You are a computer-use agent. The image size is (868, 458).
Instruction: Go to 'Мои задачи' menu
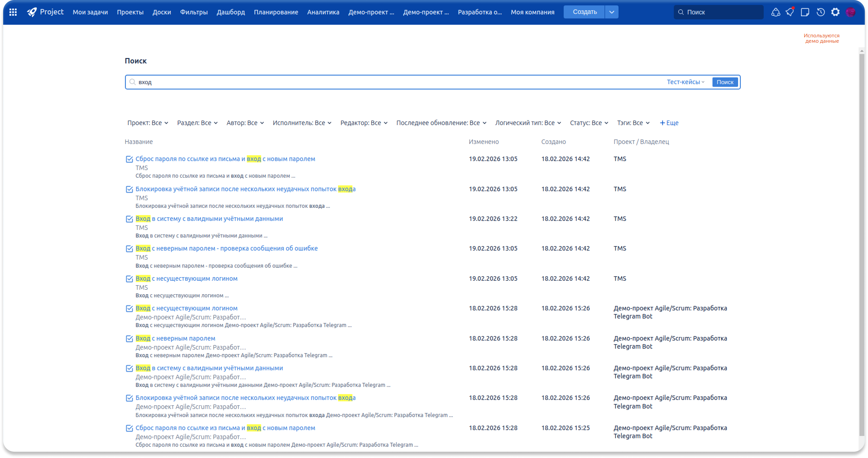click(90, 12)
